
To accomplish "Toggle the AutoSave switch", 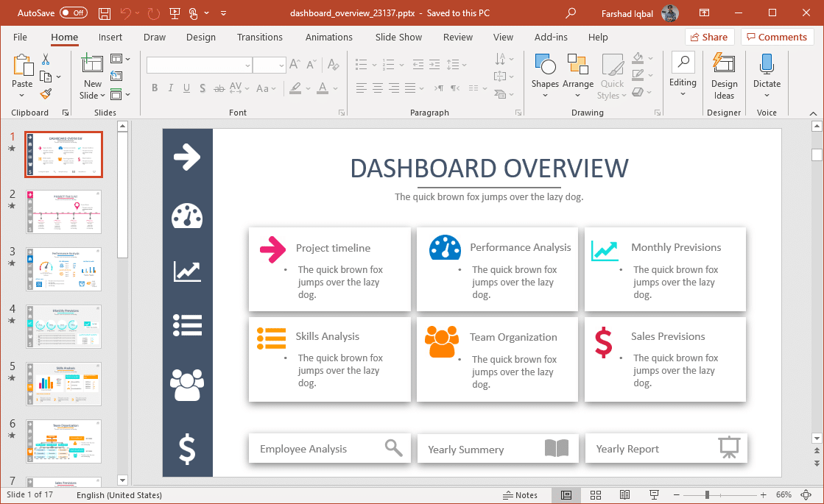I will (x=74, y=13).
